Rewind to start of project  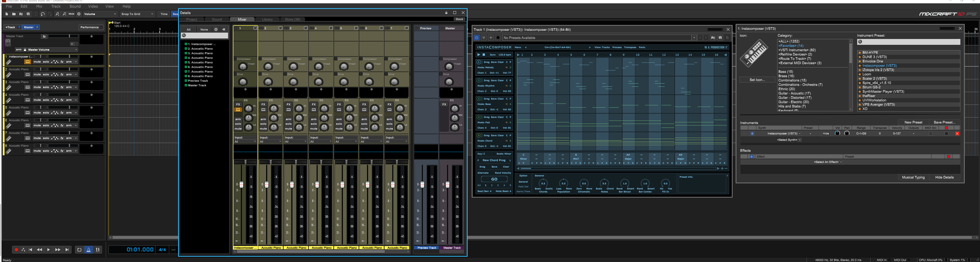[x=30, y=250]
